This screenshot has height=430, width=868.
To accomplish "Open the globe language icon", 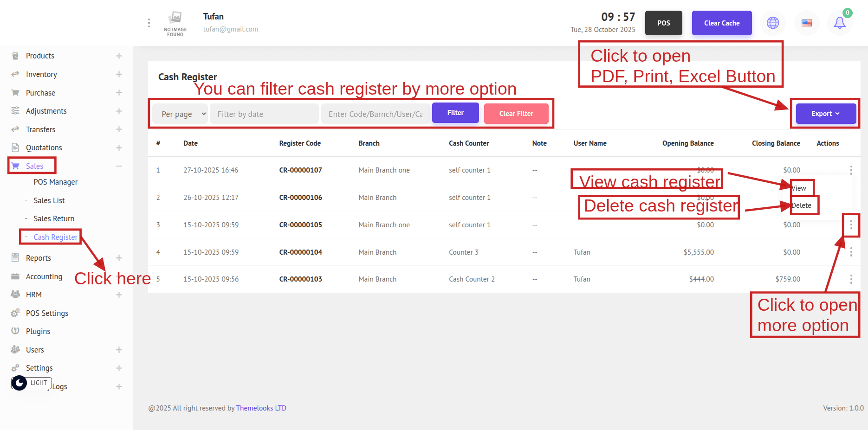I will click(773, 23).
